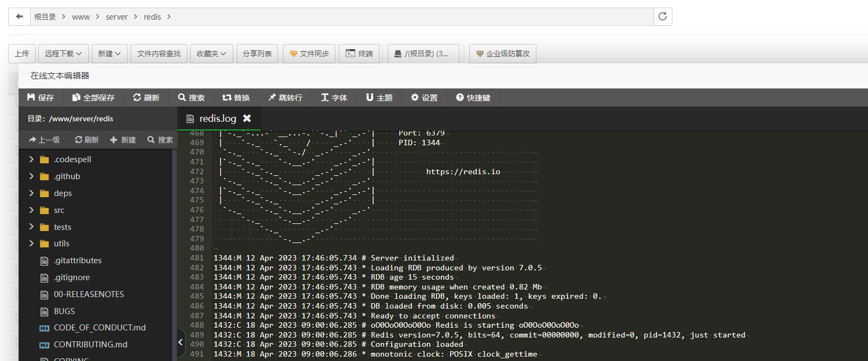The image size is (868, 361).
Task: Collapse the sidebar with the arrow handle
Action: point(181,342)
